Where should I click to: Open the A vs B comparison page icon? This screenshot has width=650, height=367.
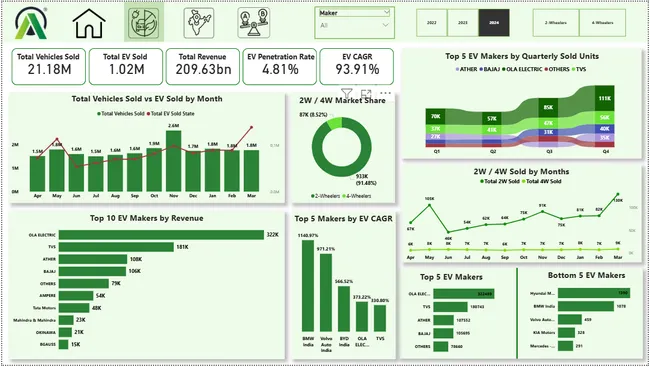click(x=254, y=23)
